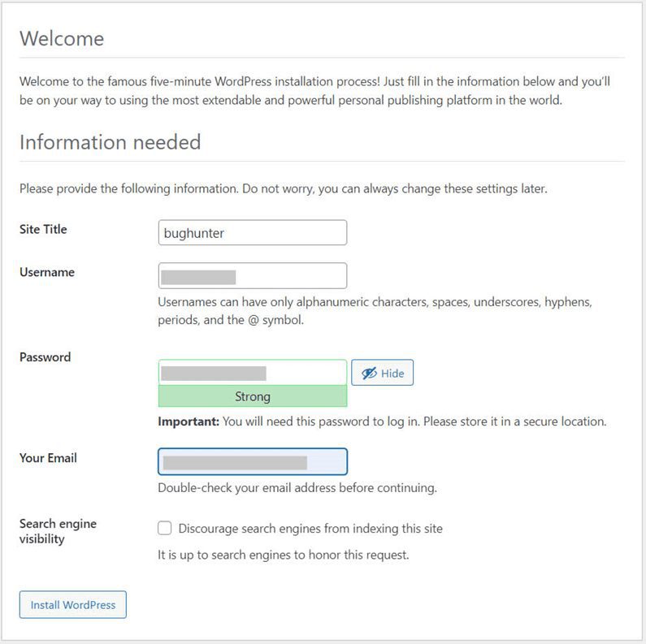Click 'Please provide the following information' text
The width and height of the screenshot is (646, 644).
tap(284, 188)
